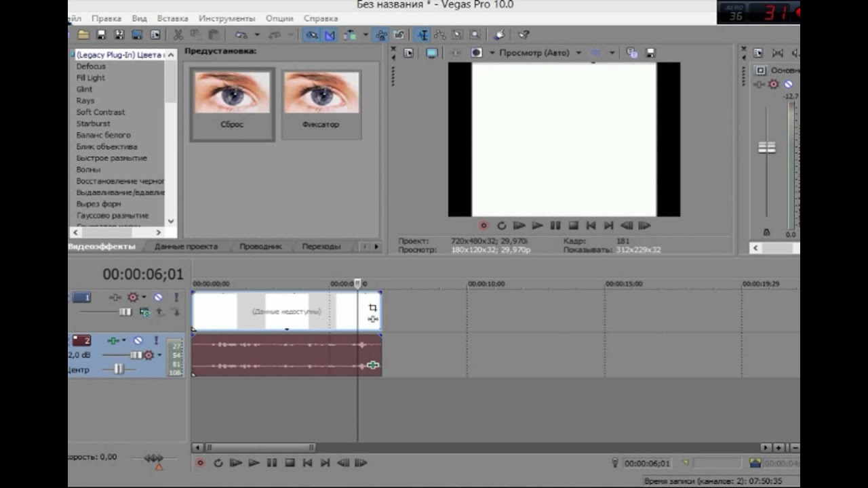
Task: Open Master bus FX gear icon
Action: pyautogui.click(x=774, y=84)
